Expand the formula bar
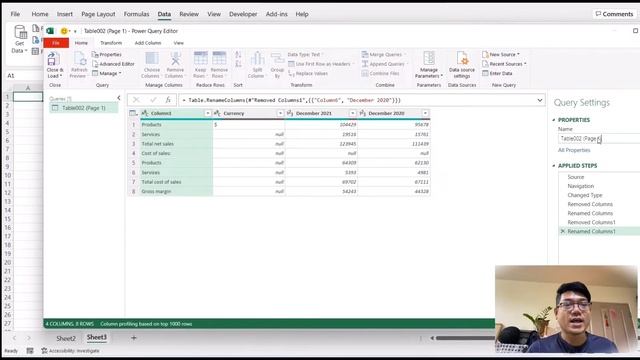 click(540, 100)
